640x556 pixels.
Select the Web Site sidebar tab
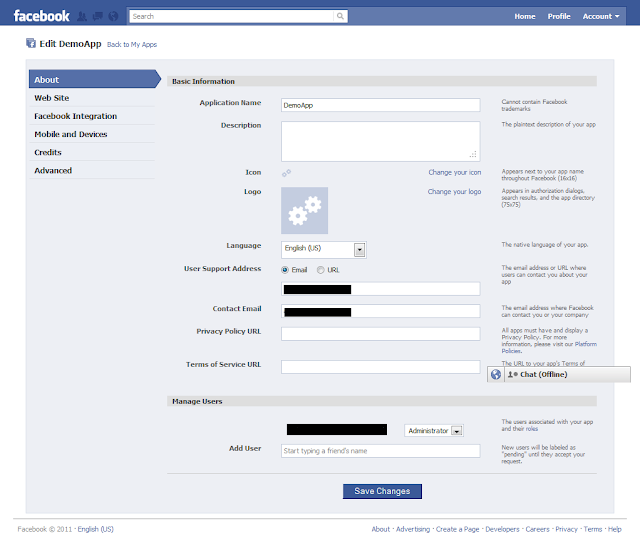click(92, 98)
